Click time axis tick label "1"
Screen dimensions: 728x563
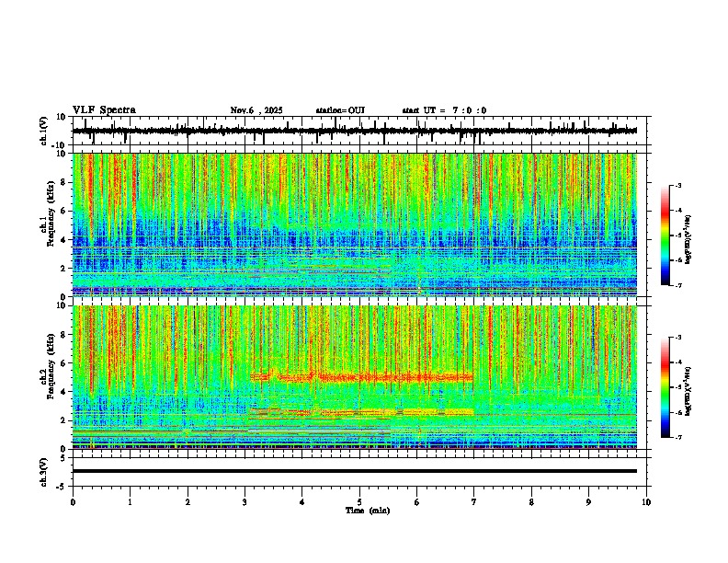click(x=130, y=502)
